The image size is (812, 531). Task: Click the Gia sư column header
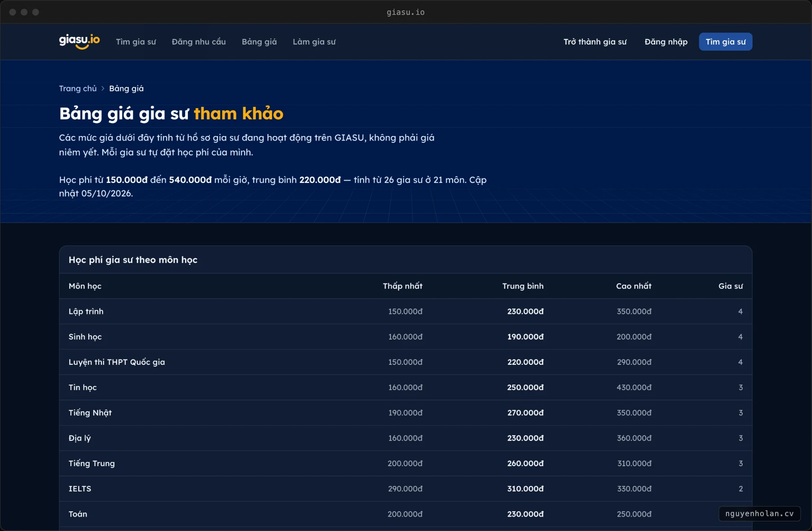click(730, 286)
